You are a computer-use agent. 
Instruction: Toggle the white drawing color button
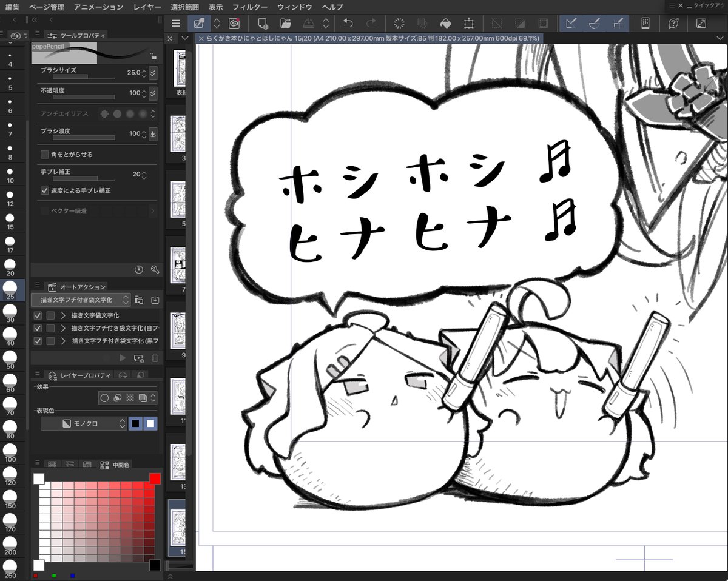click(x=150, y=423)
